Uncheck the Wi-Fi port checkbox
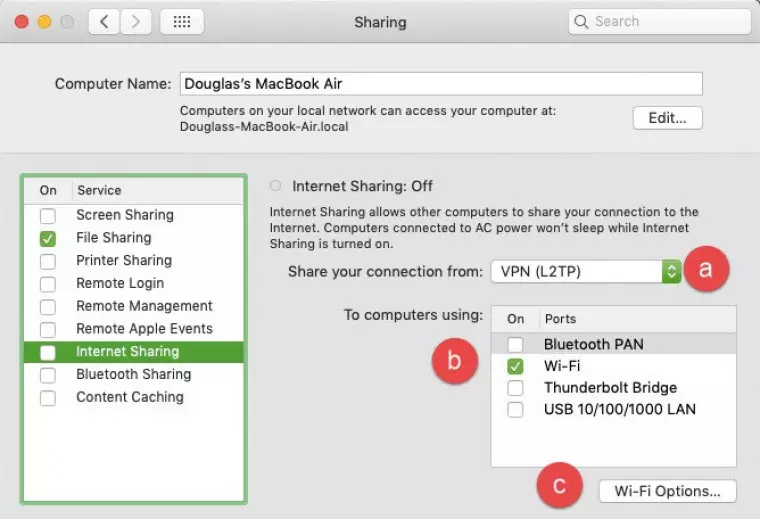 point(515,367)
